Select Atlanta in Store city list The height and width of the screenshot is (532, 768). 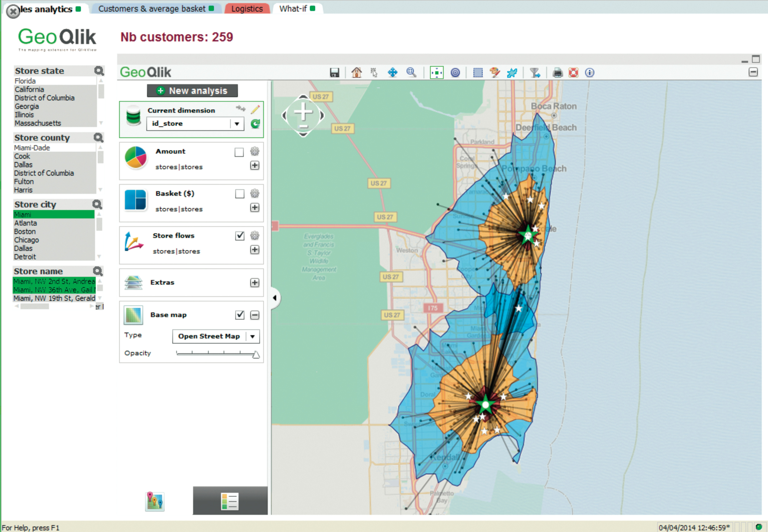pyautogui.click(x=26, y=223)
